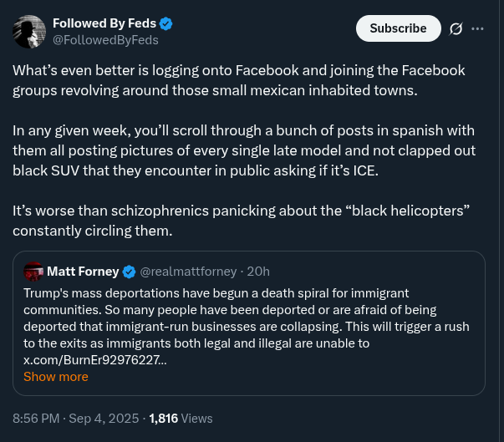Screen dimensions: 504x442
Task: Open the x.com/BurnEr92976227 link
Action: click(x=94, y=359)
